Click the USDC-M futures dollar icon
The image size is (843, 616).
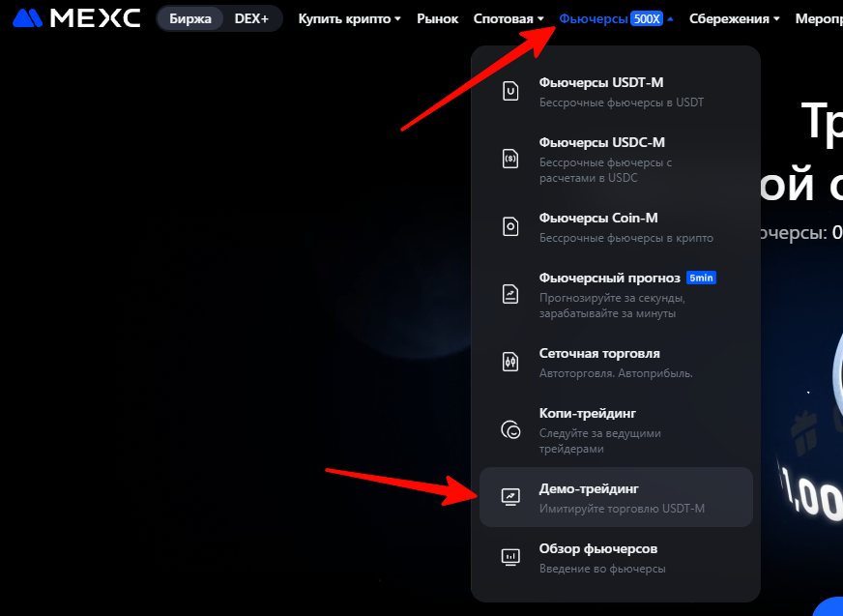click(x=510, y=159)
